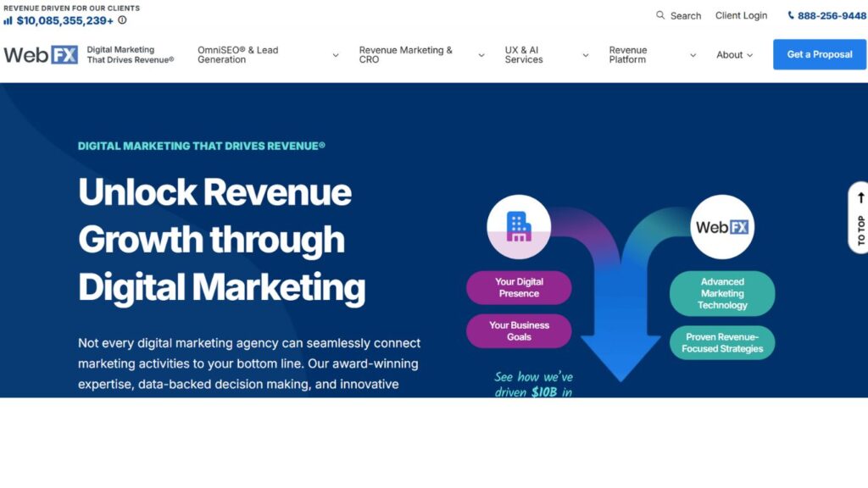Expand the OmniSEO & Lead Generation dropdown
Image resolution: width=868 pixels, height=488 pixels.
click(x=334, y=54)
